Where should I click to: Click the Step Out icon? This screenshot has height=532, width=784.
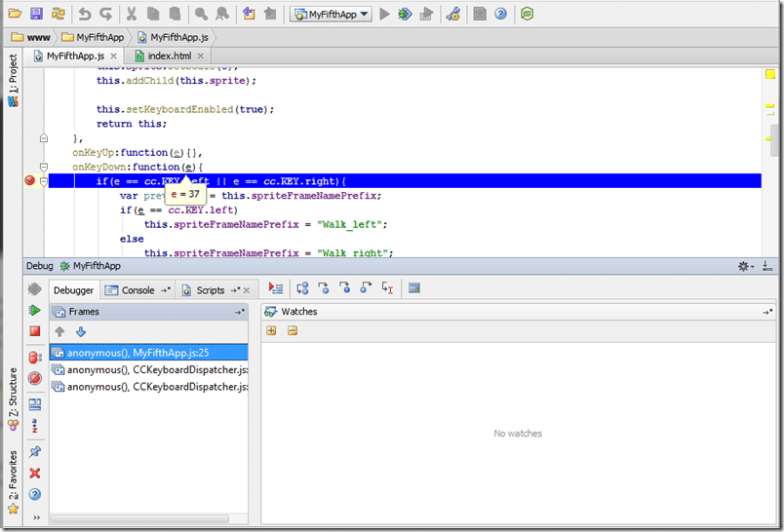tap(366, 288)
